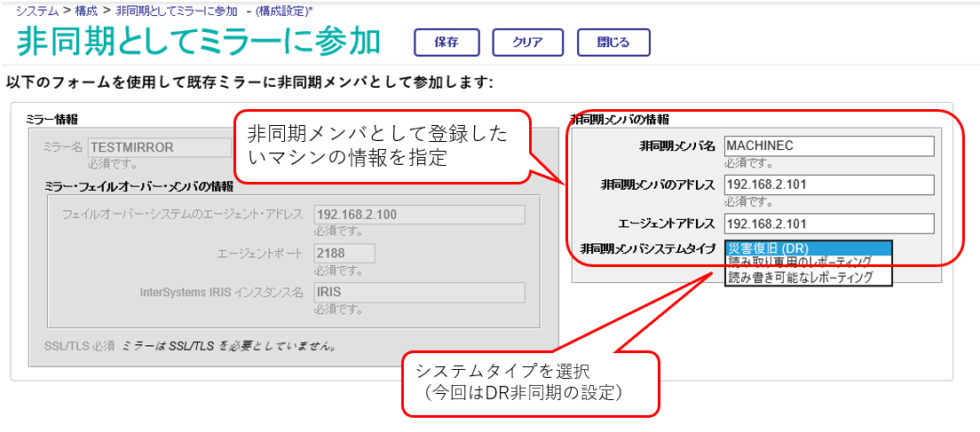Focus the 非同期メンバ名 field with MACHINEC
Screen dimensions: 980x432
(829, 146)
